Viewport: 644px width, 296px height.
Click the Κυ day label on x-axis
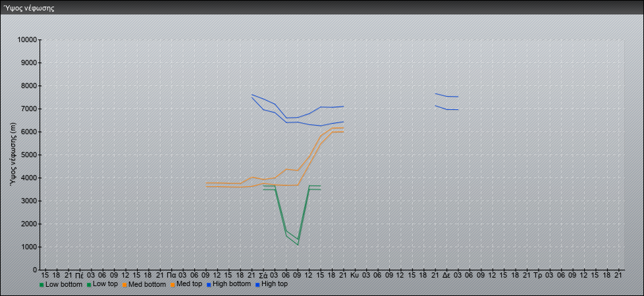click(x=355, y=275)
